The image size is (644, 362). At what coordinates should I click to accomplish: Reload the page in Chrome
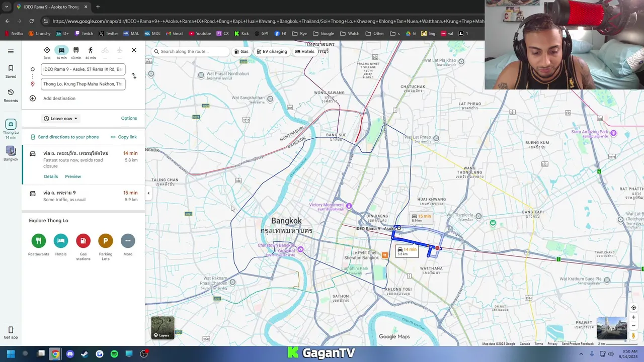[x=31, y=21]
